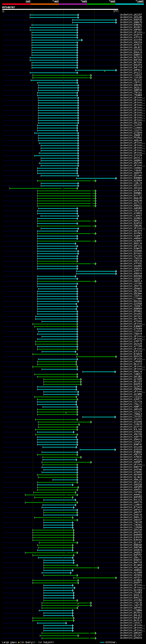Select hit label UniRef100_C5YS57
Screen dimensions: 146x644
click(131, 417)
